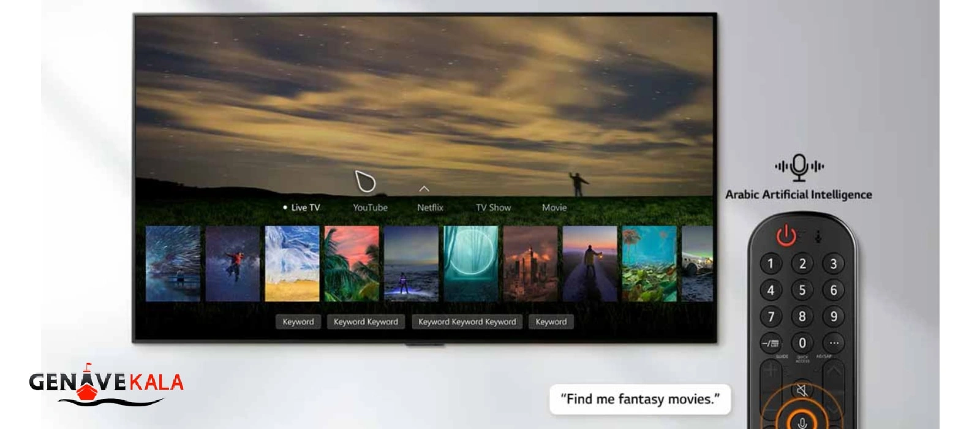This screenshot has width=980, height=429.
Task: Switch to the YouTube tab
Action: tap(370, 208)
